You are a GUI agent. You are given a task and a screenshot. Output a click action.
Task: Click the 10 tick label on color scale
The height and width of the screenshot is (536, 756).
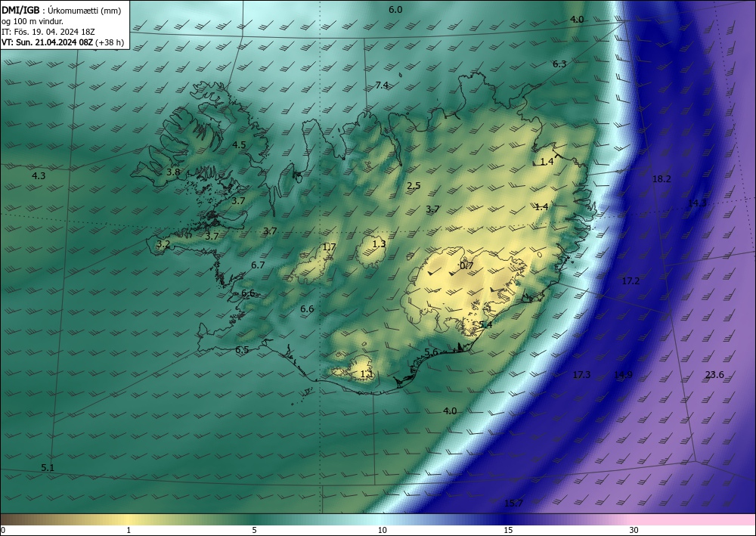click(x=382, y=530)
